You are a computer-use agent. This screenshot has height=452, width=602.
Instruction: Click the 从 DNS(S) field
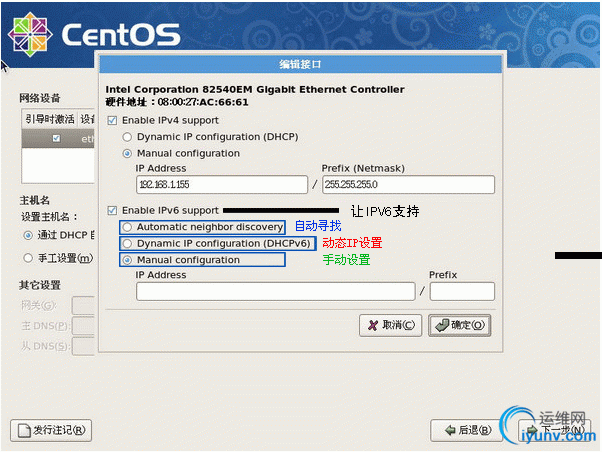(x=83, y=346)
